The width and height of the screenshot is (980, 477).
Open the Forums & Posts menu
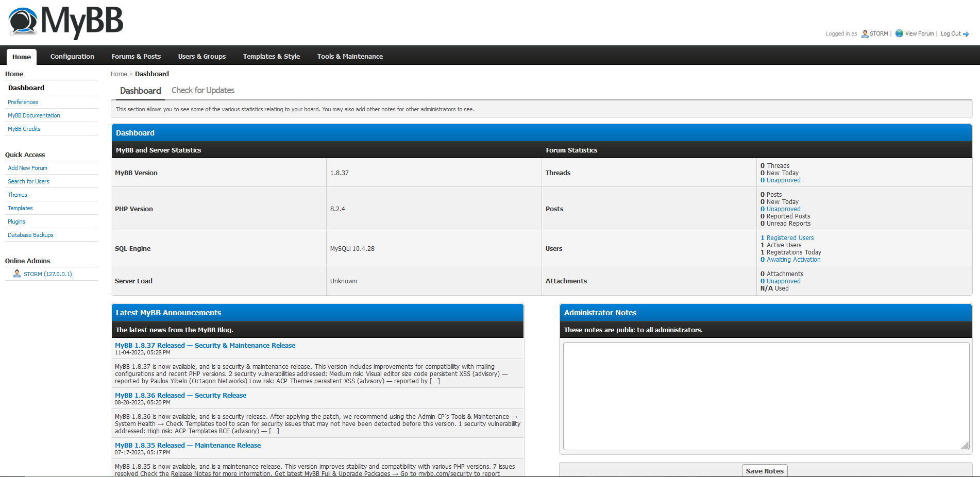[136, 57]
